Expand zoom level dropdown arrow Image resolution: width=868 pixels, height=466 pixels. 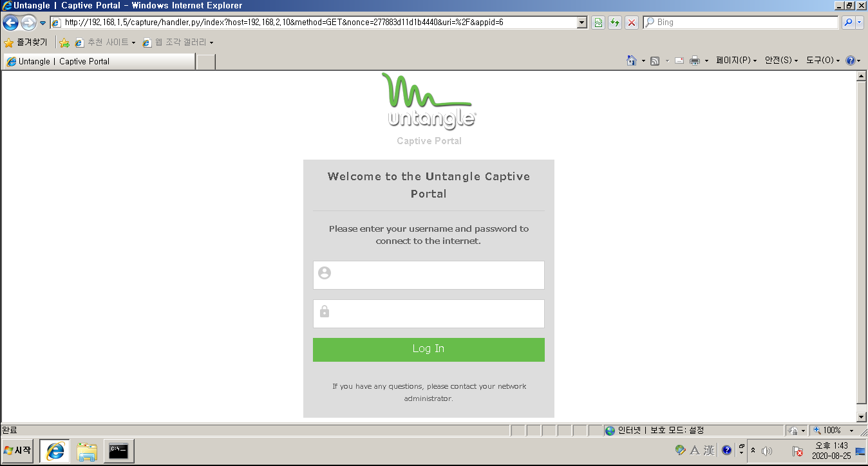tap(851, 431)
